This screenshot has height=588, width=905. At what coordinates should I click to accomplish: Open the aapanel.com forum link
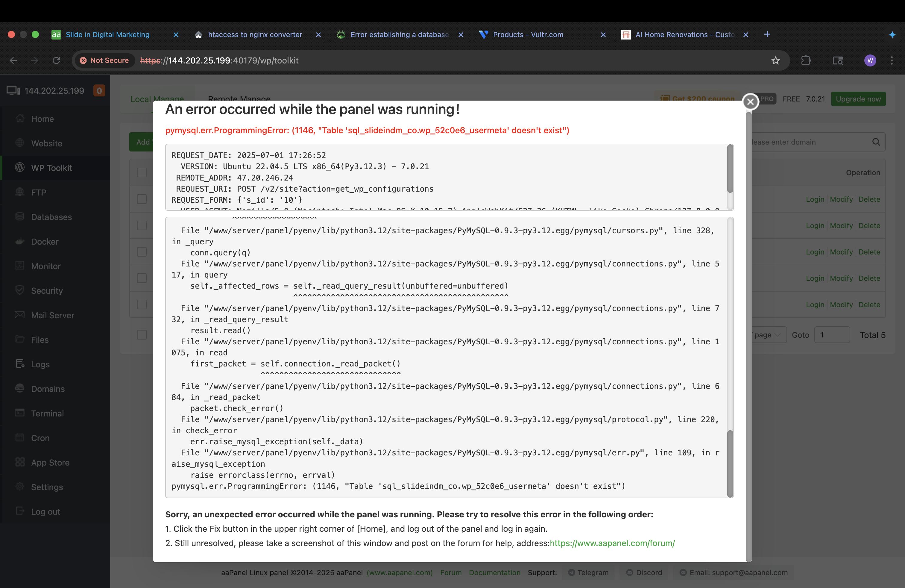612,543
